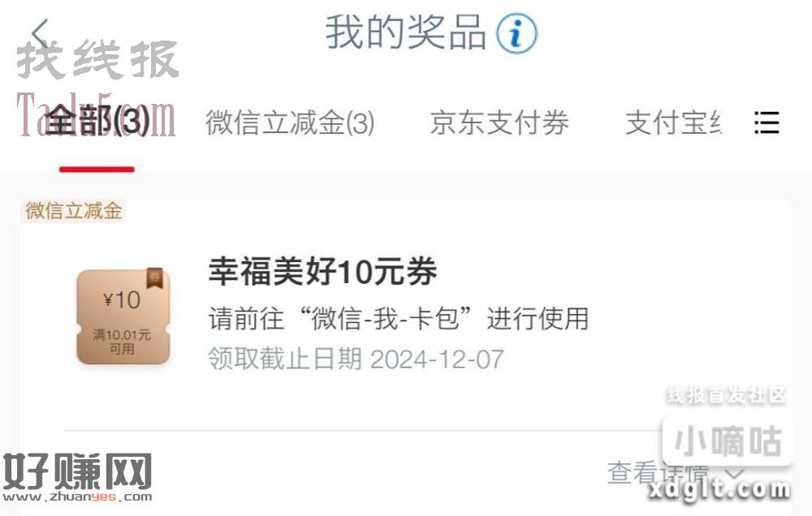The height and width of the screenshot is (516, 812).
Task: Open the partially visible 支付宝 tab
Action: 673,123
